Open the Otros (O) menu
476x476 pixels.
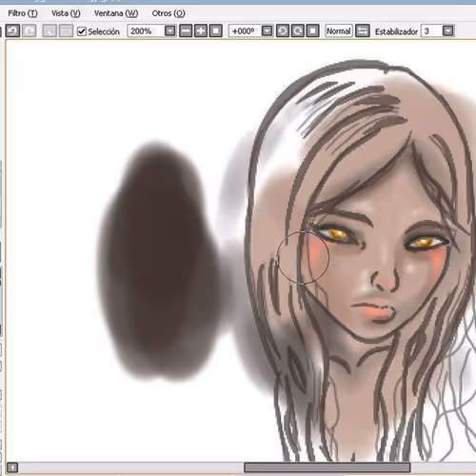point(169,13)
